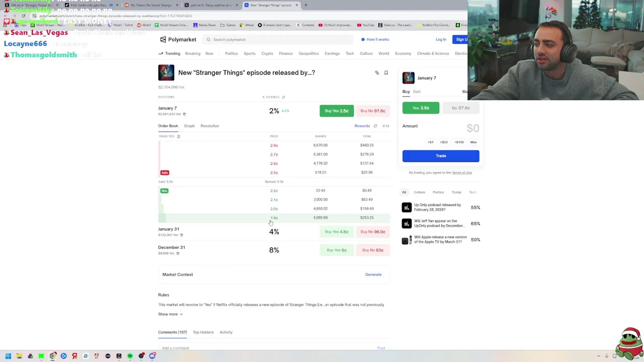Refresh the % chance column
Image resolution: width=644 pixels, height=362 pixels.
[x=283, y=97]
